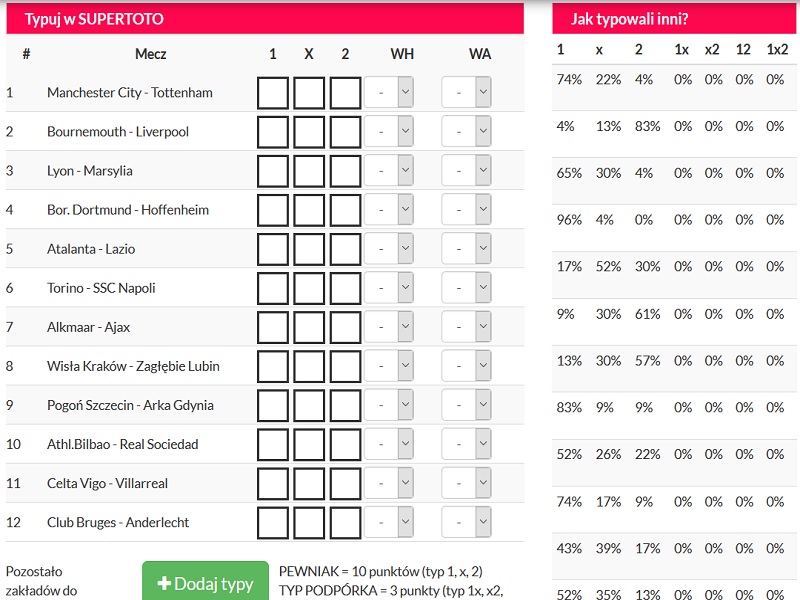
Task: Tick away win box for Torino - SSC Napoli
Action: [x=345, y=288]
